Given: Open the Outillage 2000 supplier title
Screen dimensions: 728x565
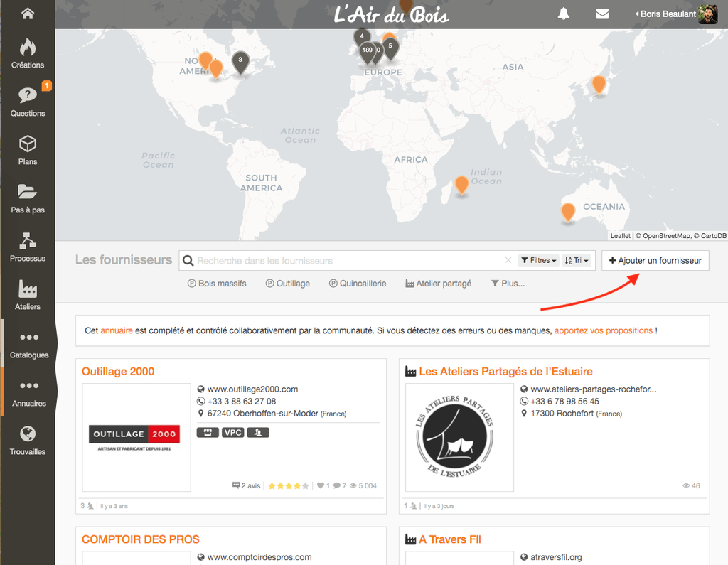Looking at the screenshot, I should [x=118, y=372].
